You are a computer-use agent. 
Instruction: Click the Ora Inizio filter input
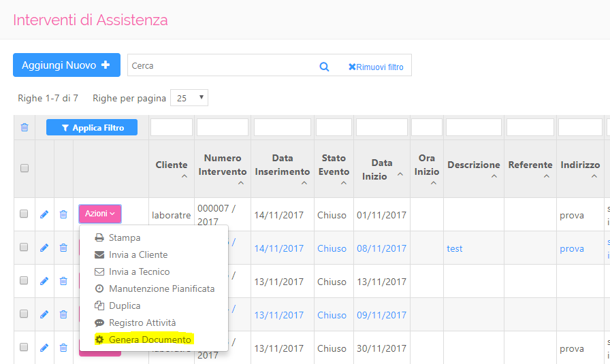pos(427,127)
